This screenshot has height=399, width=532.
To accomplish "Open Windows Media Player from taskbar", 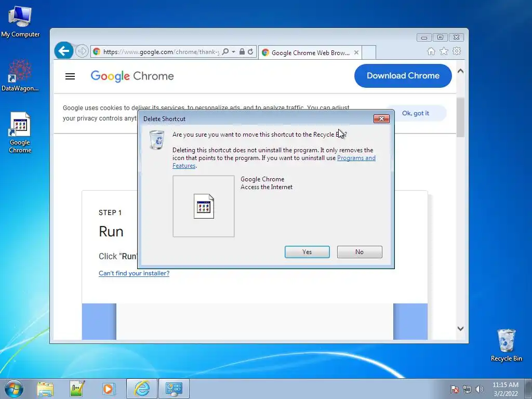I will tap(109, 389).
